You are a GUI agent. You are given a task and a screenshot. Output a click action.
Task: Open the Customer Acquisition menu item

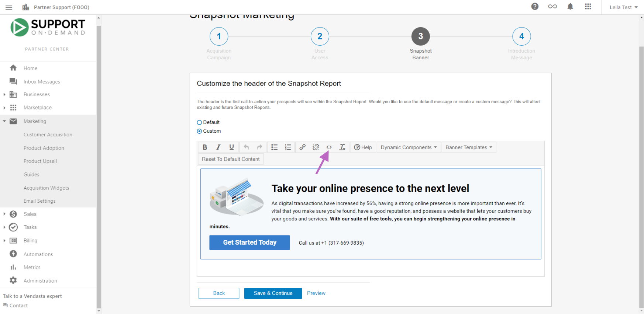pyautogui.click(x=48, y=135)
